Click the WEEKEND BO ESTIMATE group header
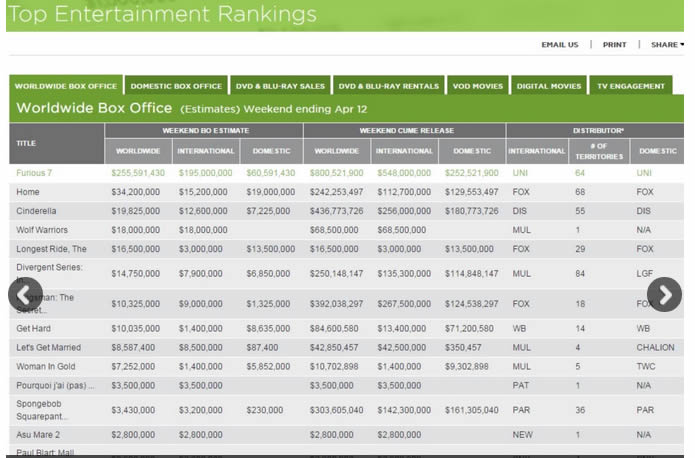695x458 pixels. click(204, 131)
